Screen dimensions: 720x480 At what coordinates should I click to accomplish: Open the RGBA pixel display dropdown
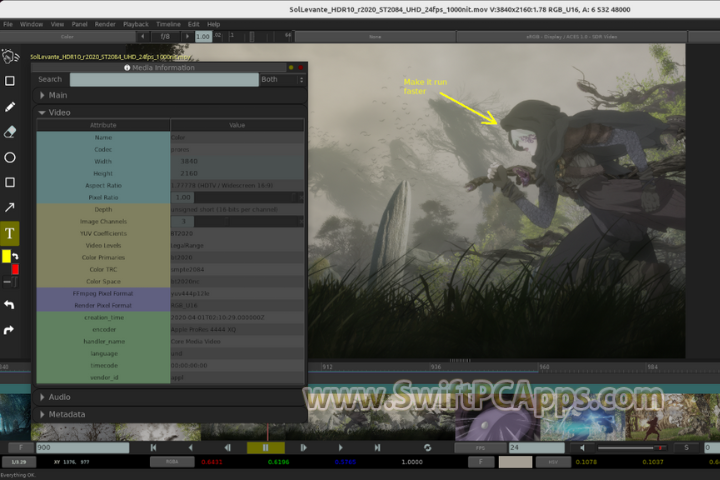[172, 462]
